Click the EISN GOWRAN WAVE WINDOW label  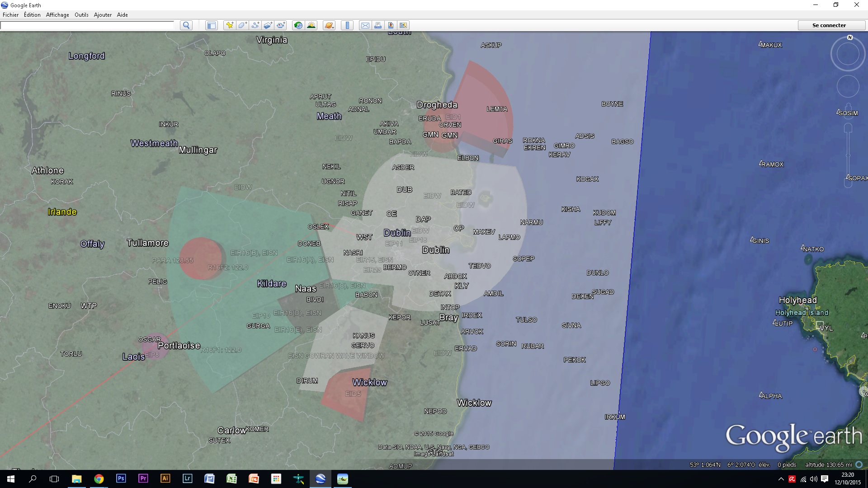pos(336,356)
